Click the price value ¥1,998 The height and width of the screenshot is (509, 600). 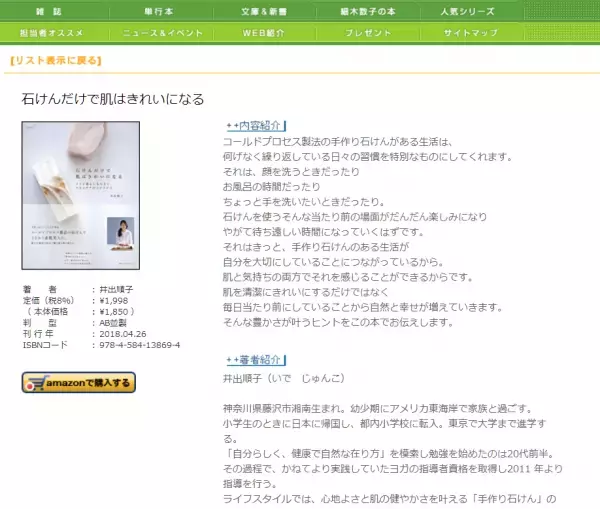[x=114, y=300]
